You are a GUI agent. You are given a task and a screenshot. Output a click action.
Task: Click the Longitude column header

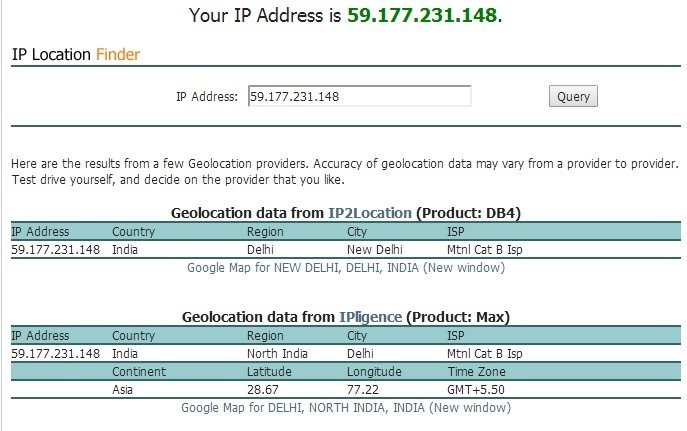[x=360, y=372]
